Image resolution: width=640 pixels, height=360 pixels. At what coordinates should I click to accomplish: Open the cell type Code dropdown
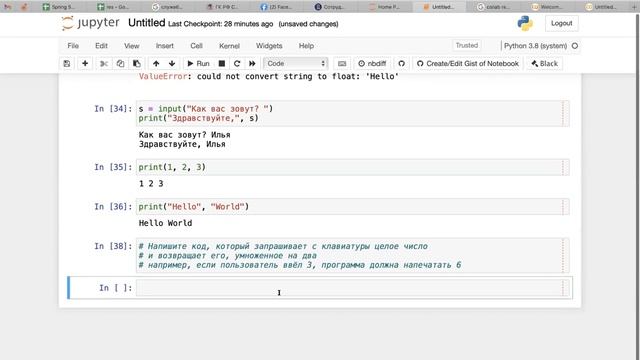point(296,64)
